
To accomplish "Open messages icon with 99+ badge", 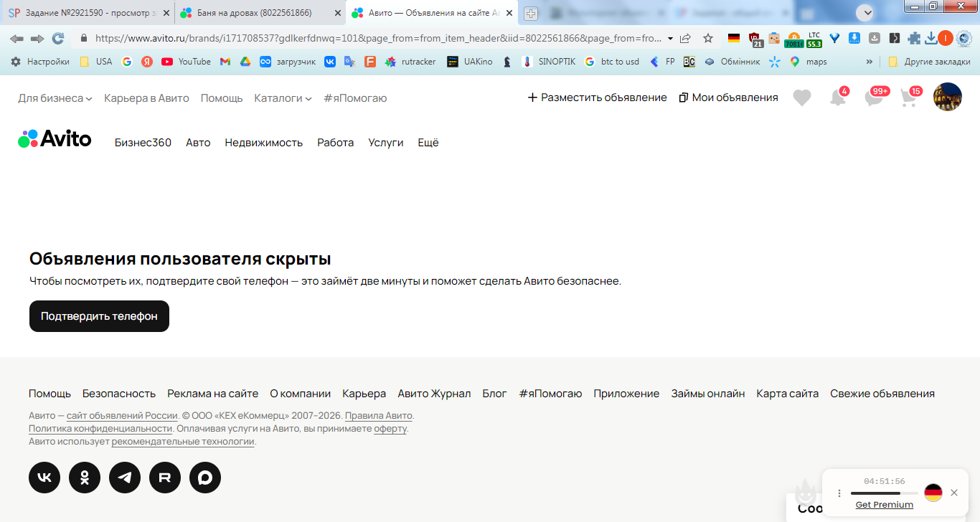I will click(875, 97).
